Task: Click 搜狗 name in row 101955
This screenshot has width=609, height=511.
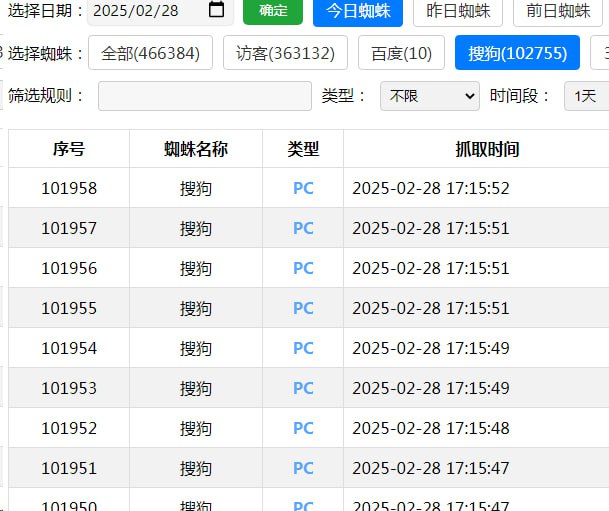Action: 196,309
